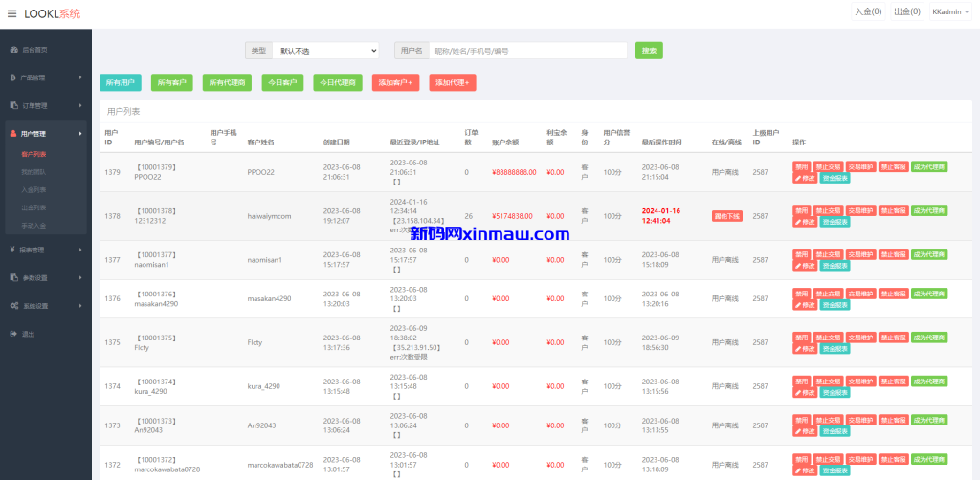Click the 产品管理 bitcoin icon in sidebar

[x=13, y=77]
